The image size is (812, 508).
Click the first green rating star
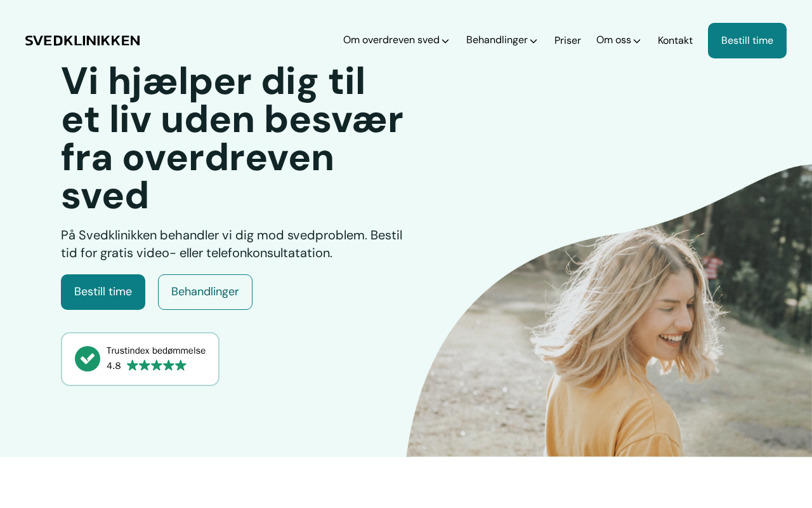133,365
